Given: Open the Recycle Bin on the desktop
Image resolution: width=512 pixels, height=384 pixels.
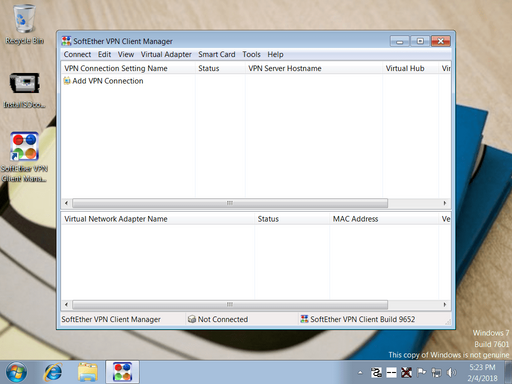Looking at the screenshot, I should 24,24.
